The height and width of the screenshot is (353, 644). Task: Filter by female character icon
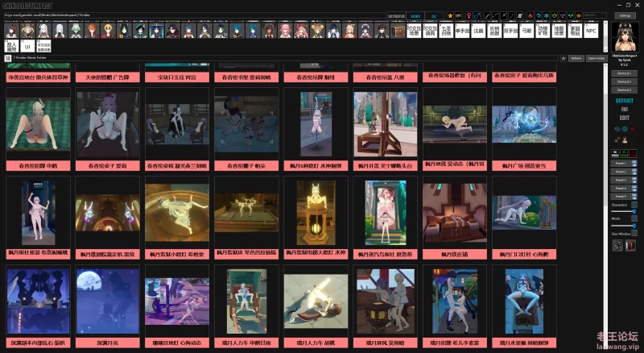point(469,15)
